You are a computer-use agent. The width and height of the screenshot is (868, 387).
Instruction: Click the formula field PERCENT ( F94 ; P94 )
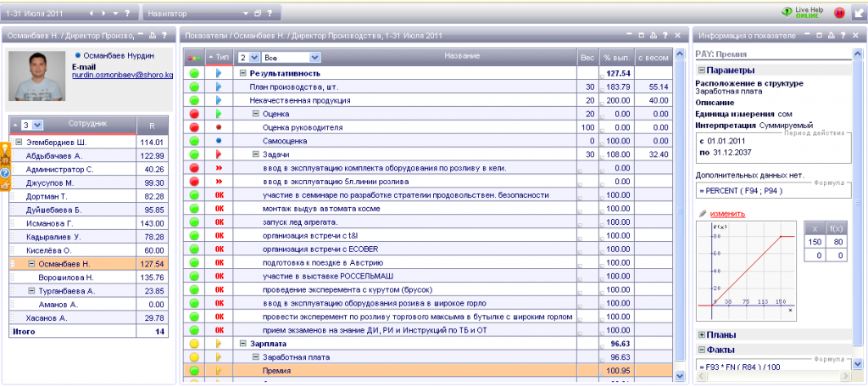click(773, 191)
